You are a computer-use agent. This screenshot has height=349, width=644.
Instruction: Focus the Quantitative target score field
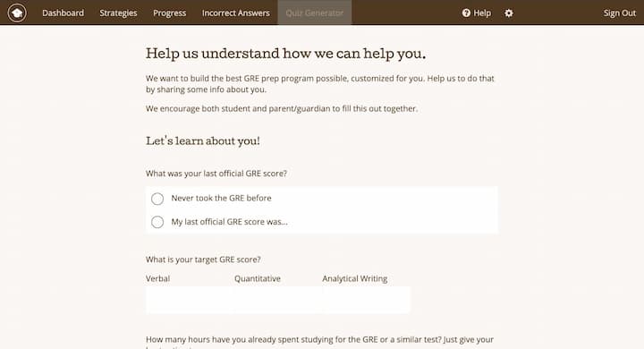pyautogui.click(x=278, y=300)
